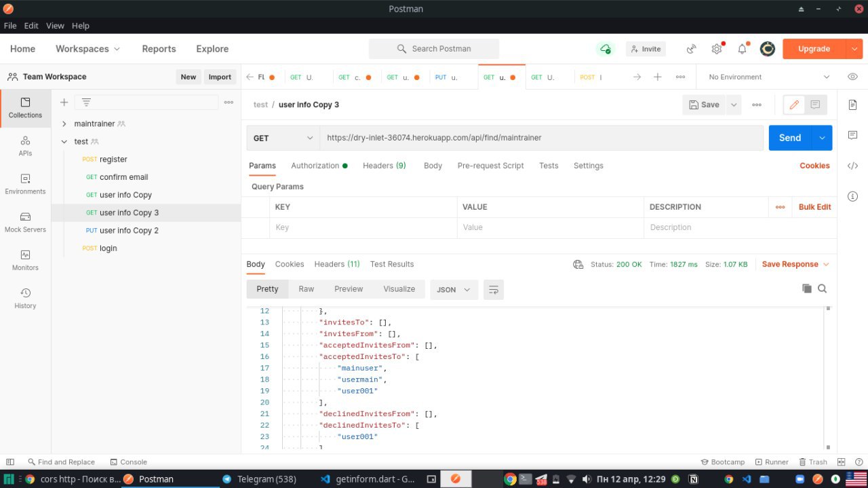Screen dimensions: 868x488
Task: Copy response body with copy icon
Action: 806,288
